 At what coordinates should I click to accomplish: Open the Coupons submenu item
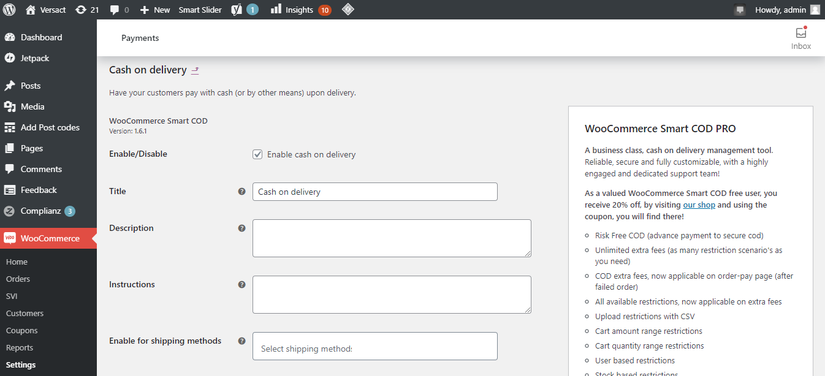22,330
